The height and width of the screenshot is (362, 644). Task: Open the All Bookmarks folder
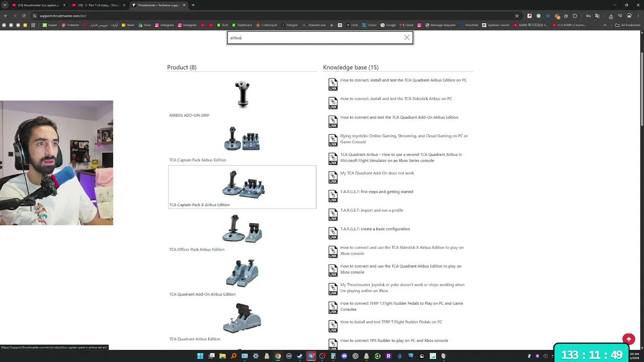[x=628, y=25]
